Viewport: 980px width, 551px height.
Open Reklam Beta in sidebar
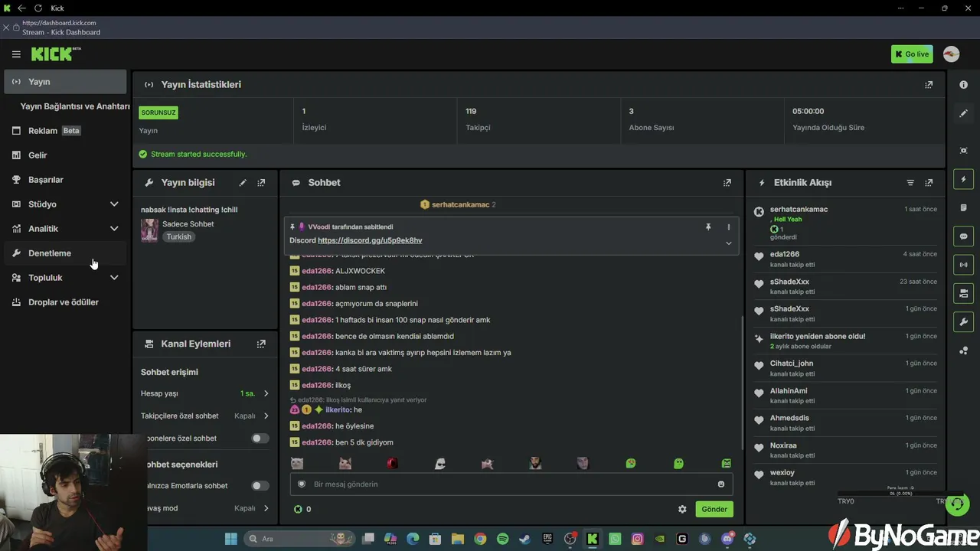coord(65,131)
